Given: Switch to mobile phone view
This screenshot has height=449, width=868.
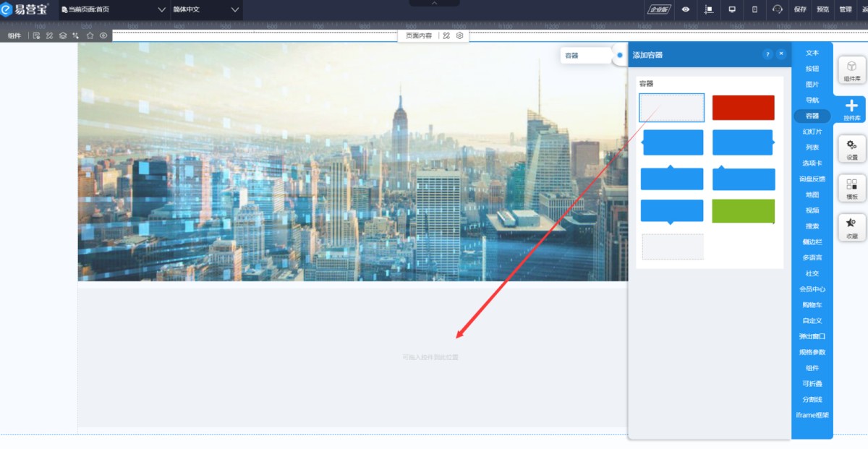Looking at the screenshot, I should coord(754,9).
